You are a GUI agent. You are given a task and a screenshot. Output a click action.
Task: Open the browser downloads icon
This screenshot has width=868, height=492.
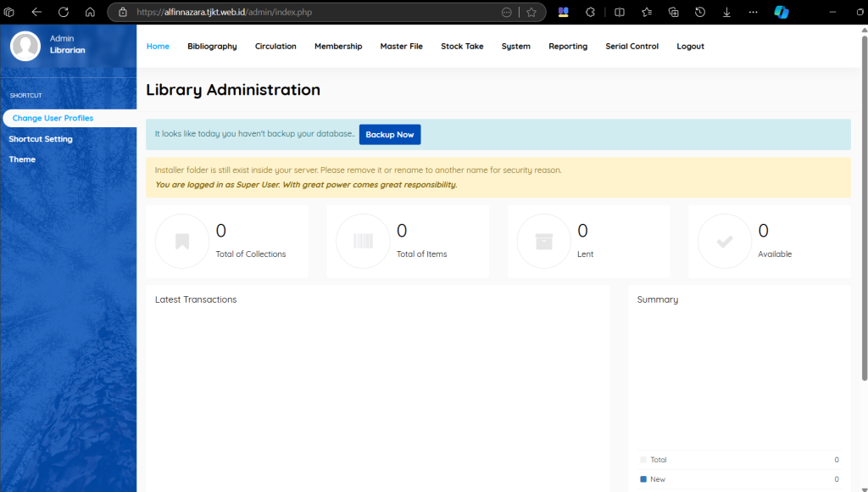tap(726, 12)
